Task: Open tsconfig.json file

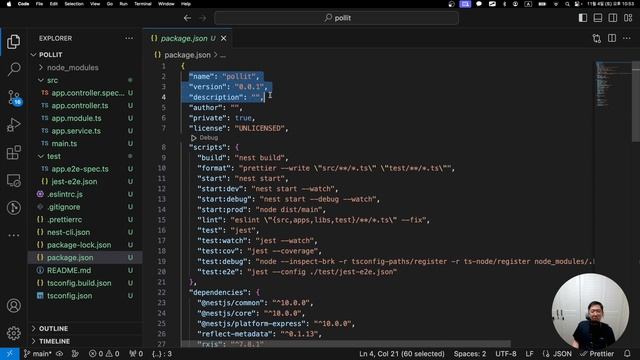Action: click(69, 296)
